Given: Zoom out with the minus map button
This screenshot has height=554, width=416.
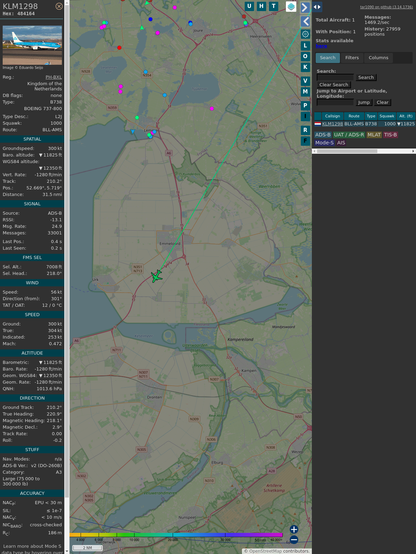Looking at the screenshot, I should [294, 540].
